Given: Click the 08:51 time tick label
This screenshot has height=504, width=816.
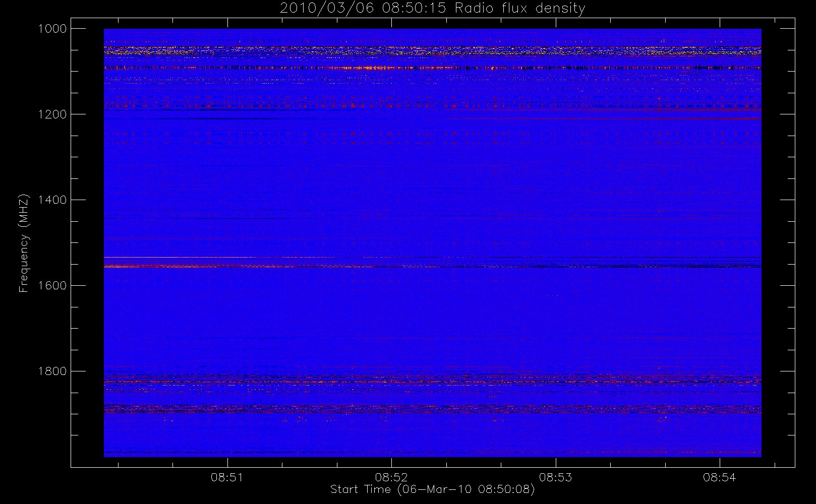Looking at the screenshot, I should 227,477.
